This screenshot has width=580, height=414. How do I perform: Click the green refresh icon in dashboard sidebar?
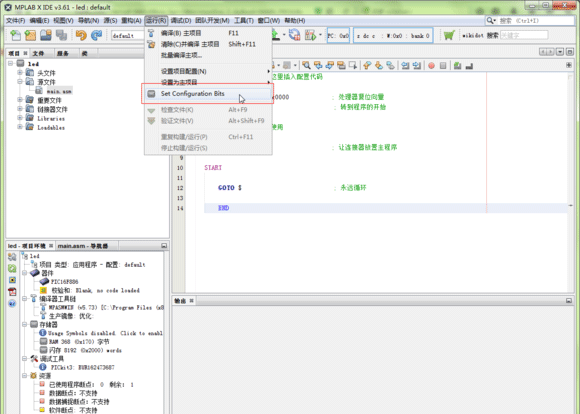tap(12, 268)
